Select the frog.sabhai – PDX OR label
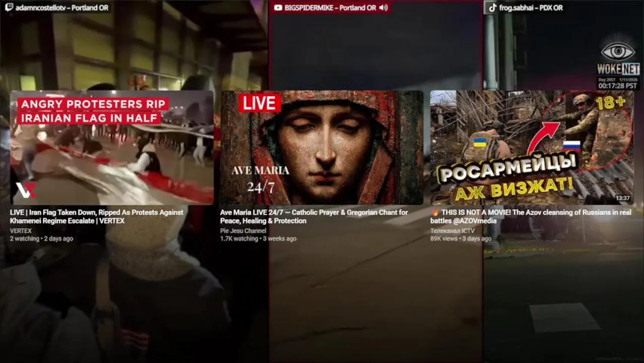Viewport: 644px width, 363px height. click(x=531, y=8)
